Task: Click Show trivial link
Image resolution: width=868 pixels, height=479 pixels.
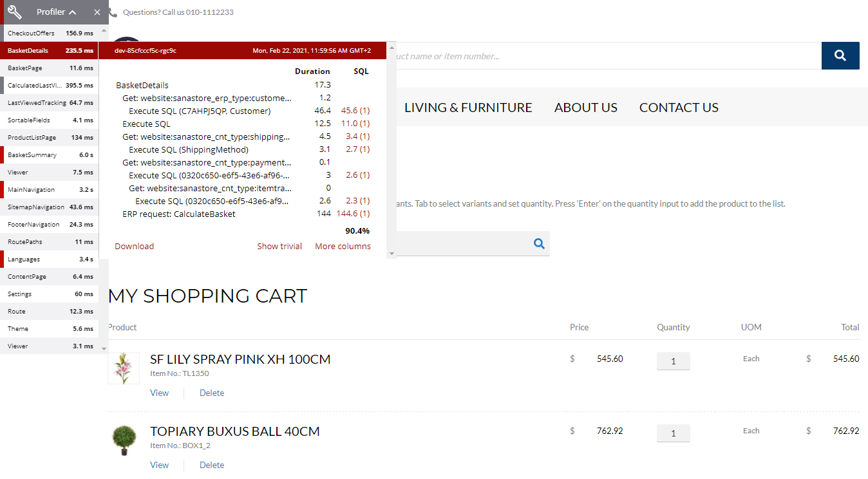Action: 279,246
